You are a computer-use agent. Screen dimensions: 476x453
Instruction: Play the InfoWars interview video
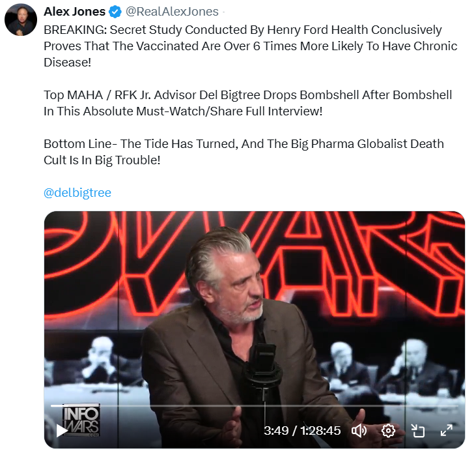click(x=63, y=431)
